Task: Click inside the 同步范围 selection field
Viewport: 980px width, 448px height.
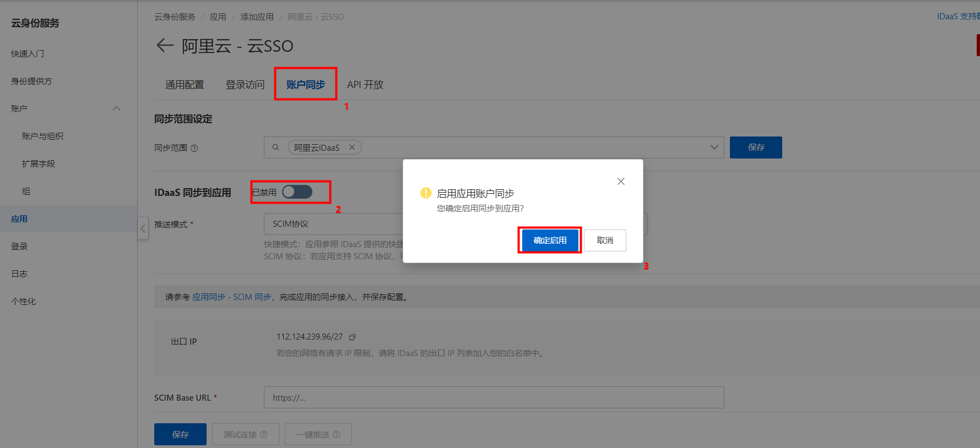Action: point(494,147)
